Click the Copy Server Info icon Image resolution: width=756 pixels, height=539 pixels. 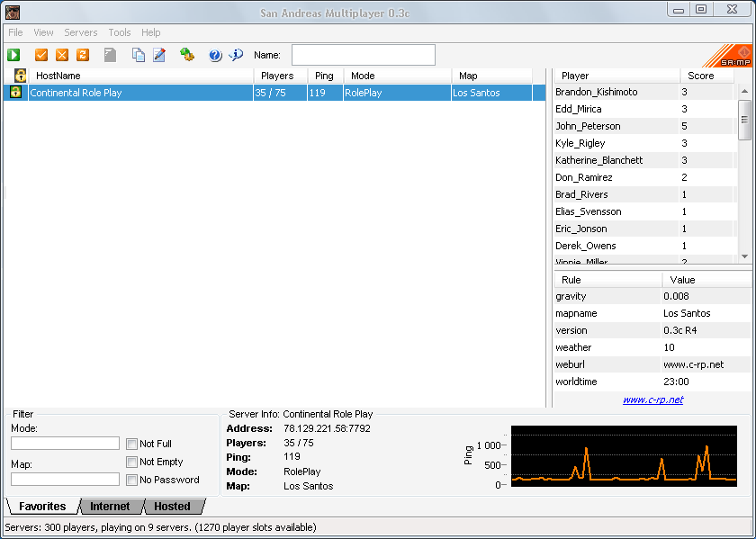(139, 55)
